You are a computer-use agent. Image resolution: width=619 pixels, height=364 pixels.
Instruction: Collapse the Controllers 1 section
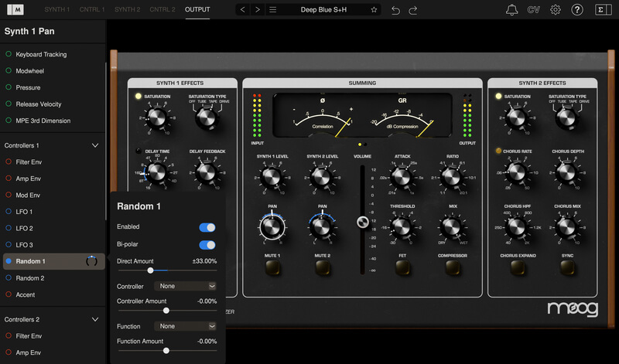click(x=95, y=145)
